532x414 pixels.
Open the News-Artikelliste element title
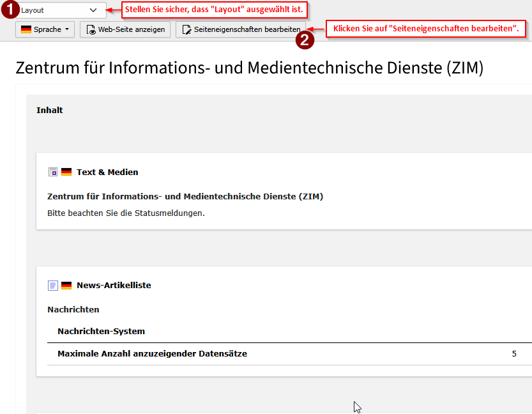pyautogui.click(x=114, y=286)
